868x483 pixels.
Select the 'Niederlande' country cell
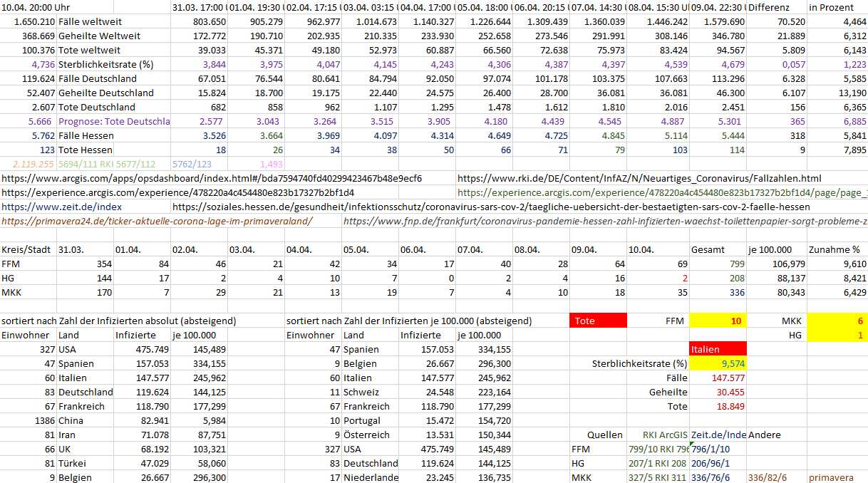point(371,477)
